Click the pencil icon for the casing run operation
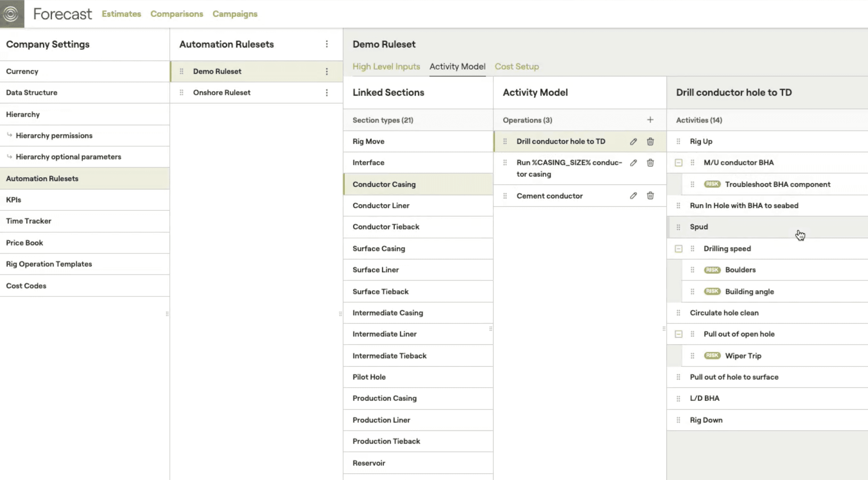Screen dimensions: 868x480 click(x=633, y=163)
